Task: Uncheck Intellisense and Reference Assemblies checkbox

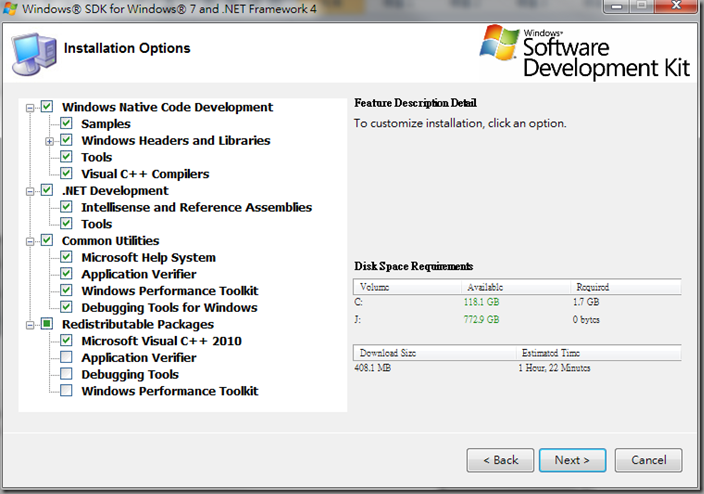Action: tap(66, 207)
